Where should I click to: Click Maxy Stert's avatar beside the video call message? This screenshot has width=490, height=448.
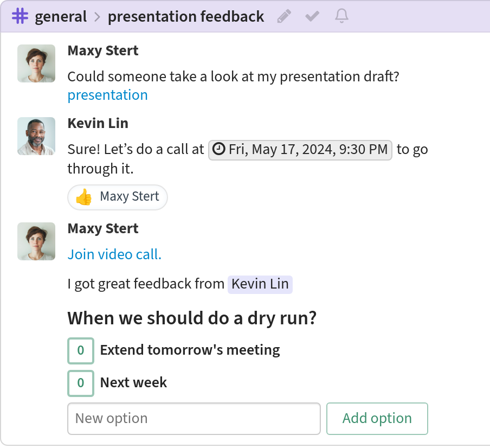(36, 241)
